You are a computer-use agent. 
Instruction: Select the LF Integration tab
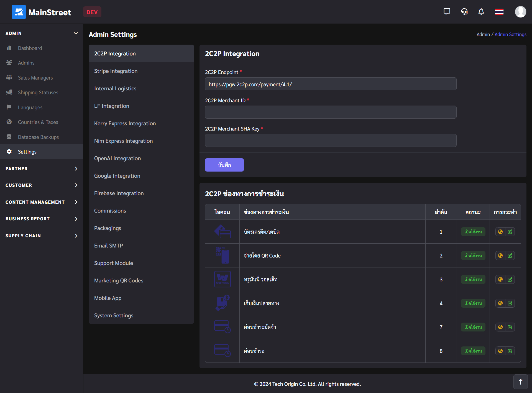click(x=141, y=106)
